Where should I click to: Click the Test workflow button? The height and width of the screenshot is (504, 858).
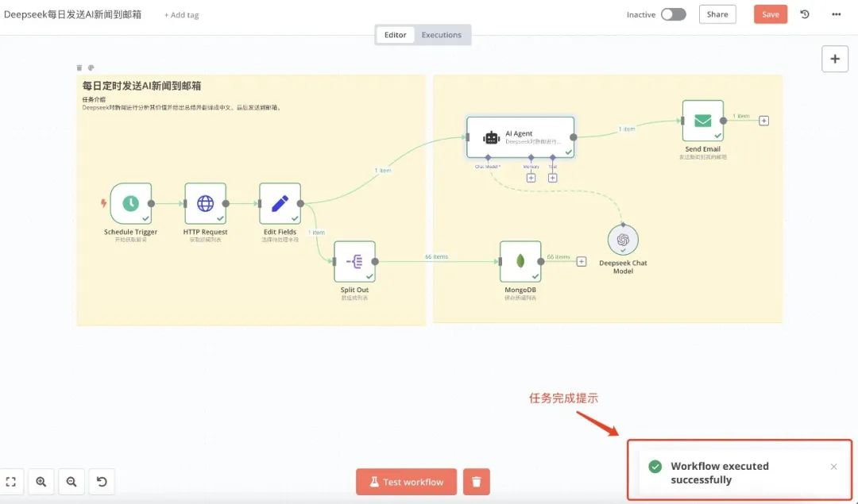click(406, 481)
